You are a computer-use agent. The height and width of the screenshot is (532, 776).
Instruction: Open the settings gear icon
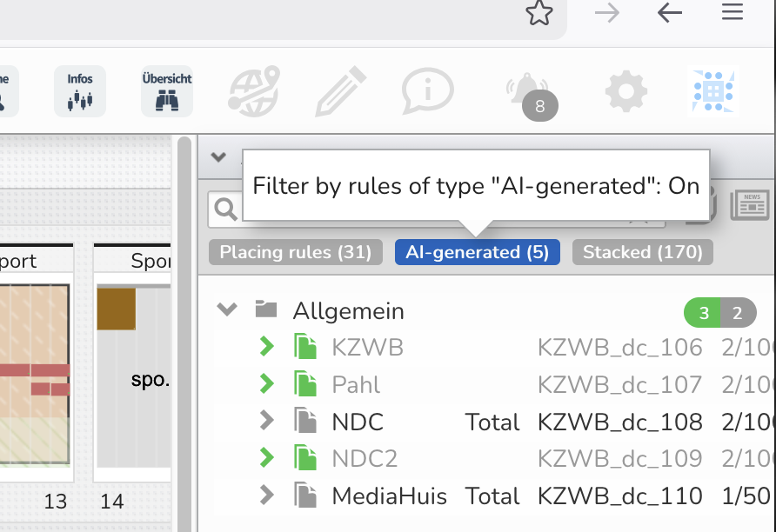click(626, 91)
